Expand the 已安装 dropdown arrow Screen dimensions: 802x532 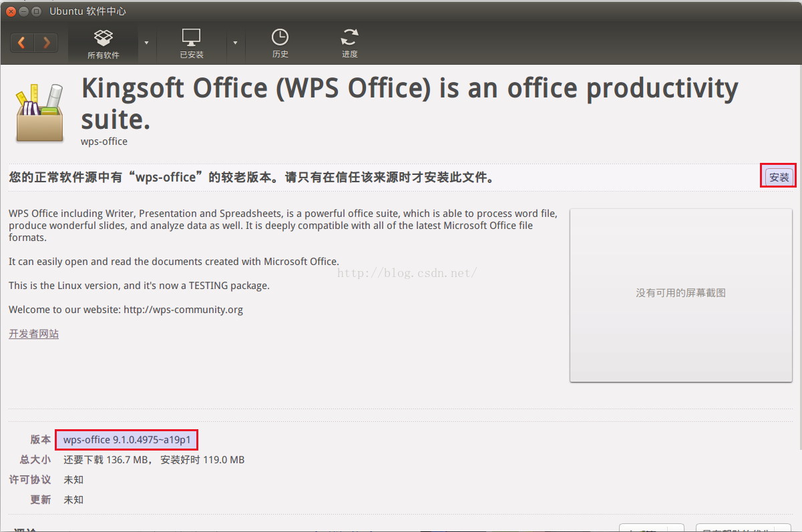235,43
